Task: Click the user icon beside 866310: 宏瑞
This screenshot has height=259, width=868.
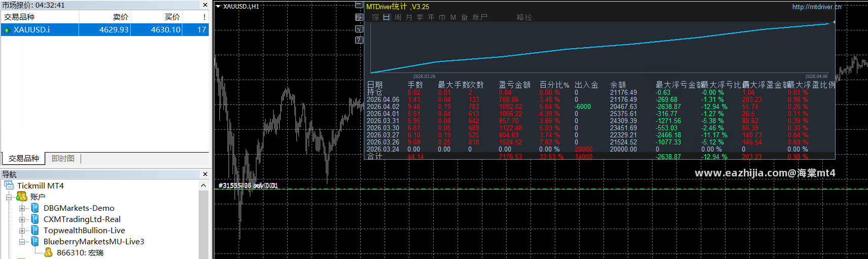Action: [x=48, y=252]
